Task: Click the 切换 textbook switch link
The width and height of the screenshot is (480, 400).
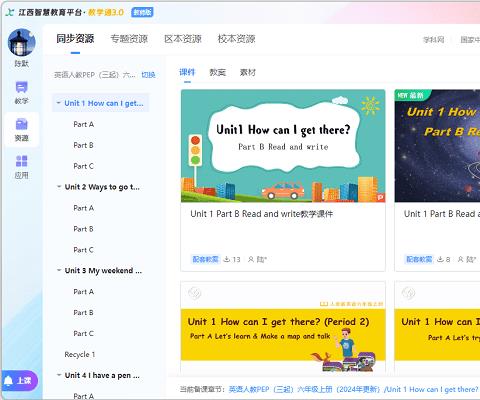Action: pyautogui.click(x=148, y=75)
